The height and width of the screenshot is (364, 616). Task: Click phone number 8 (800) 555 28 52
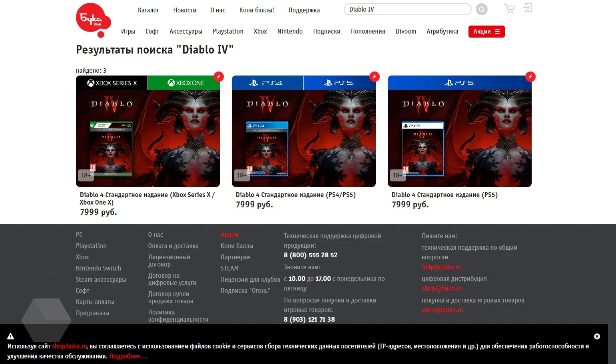click(311, 255)
